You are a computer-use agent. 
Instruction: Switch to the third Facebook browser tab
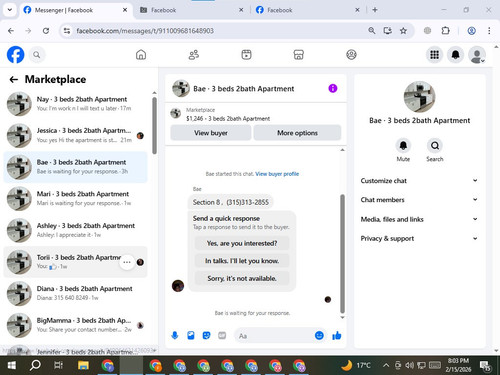[308, 10]
